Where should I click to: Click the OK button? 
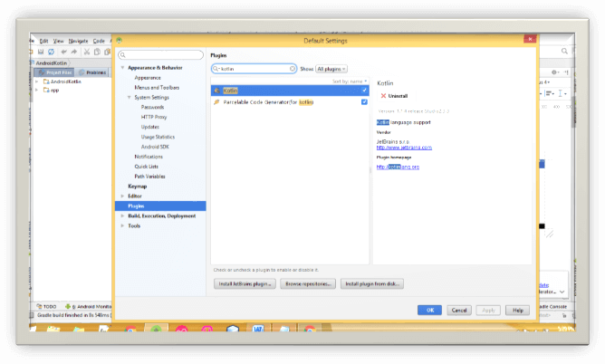429,311
